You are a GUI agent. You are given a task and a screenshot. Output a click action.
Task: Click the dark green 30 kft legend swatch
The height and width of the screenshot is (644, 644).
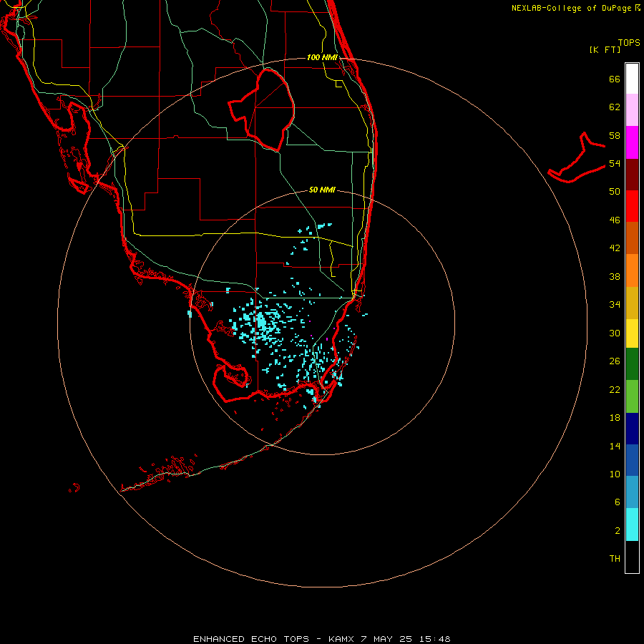point(632,364)
